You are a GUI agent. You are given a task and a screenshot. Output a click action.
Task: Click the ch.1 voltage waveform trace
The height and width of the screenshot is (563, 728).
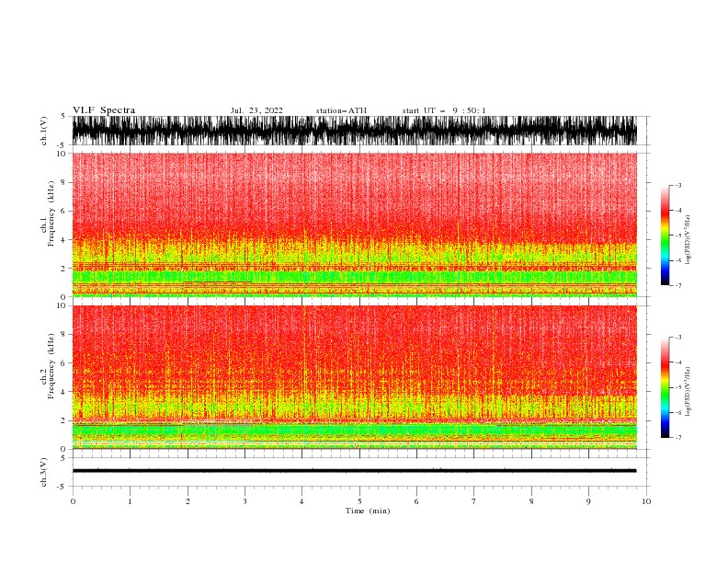pos(355,131)
